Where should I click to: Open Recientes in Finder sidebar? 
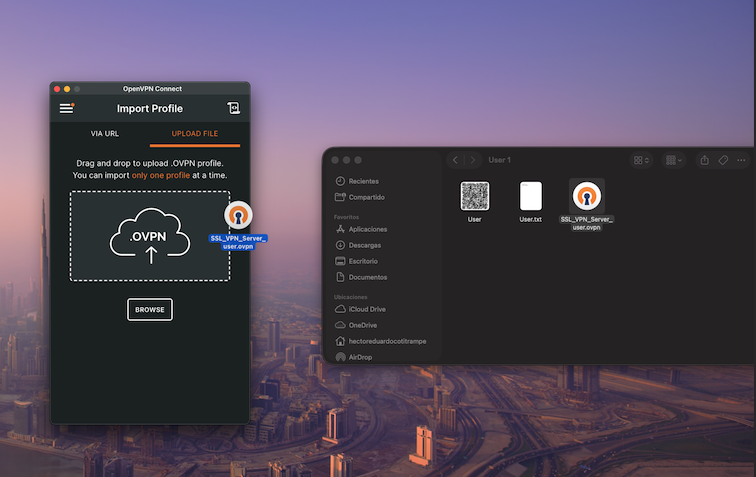click(362, 181)
